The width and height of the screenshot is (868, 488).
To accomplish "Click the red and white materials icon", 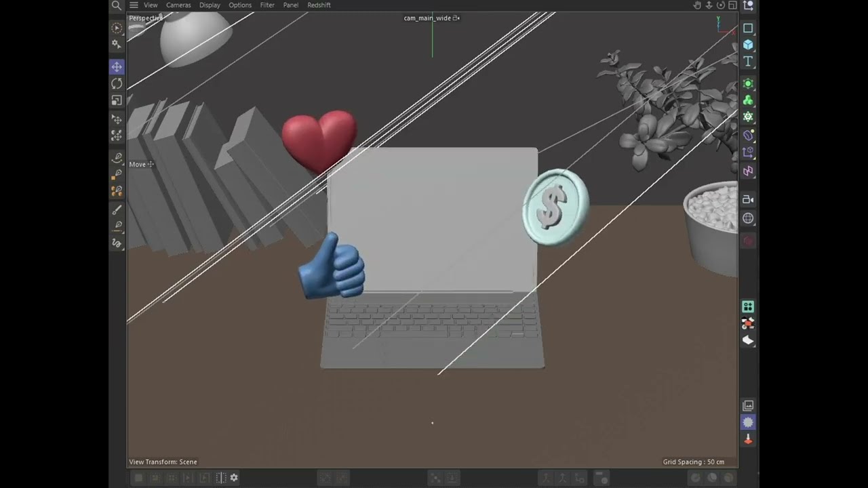I will point(748,323).
